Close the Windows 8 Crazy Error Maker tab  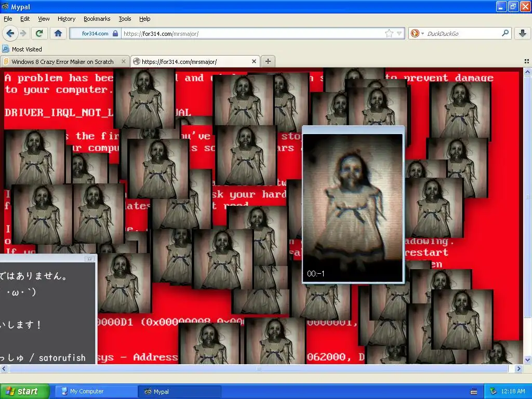[x=124, y=61]
